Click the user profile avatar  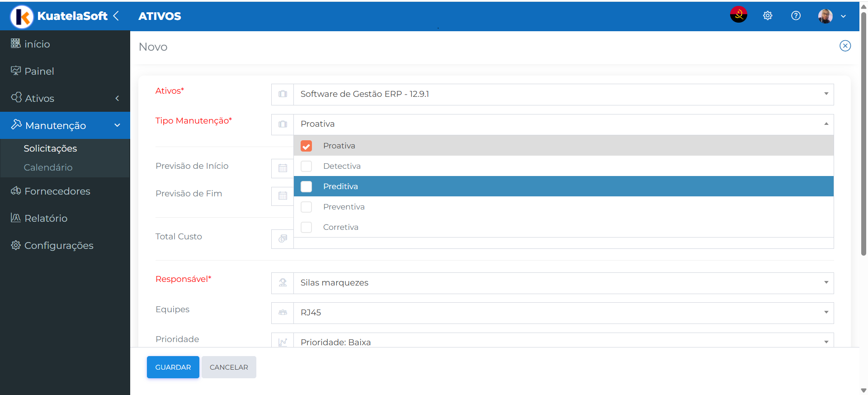pos(825,16)
